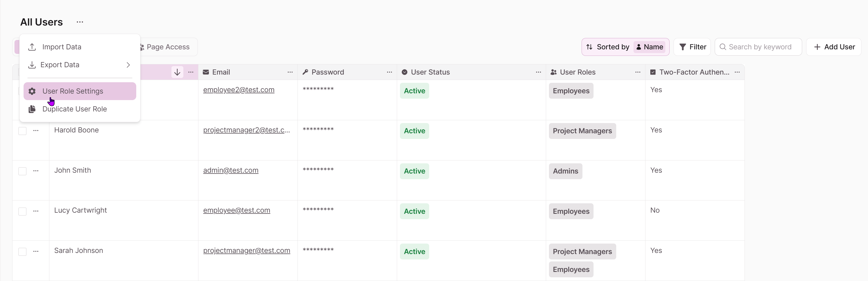The width and height of the screenshot is (868, 281).
Task: Open Password column options ellipsis
Action: click(x=389, y=72)
